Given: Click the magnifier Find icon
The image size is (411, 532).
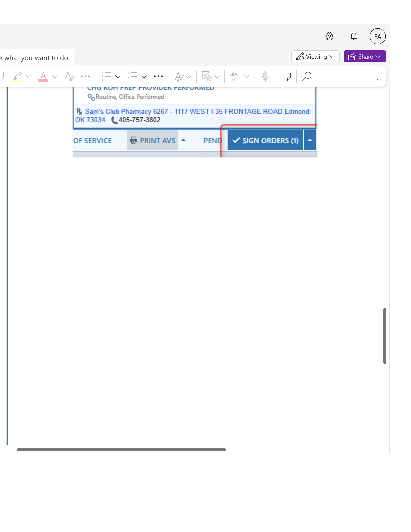Looking at the screenshot, I should tap(307, 76).
